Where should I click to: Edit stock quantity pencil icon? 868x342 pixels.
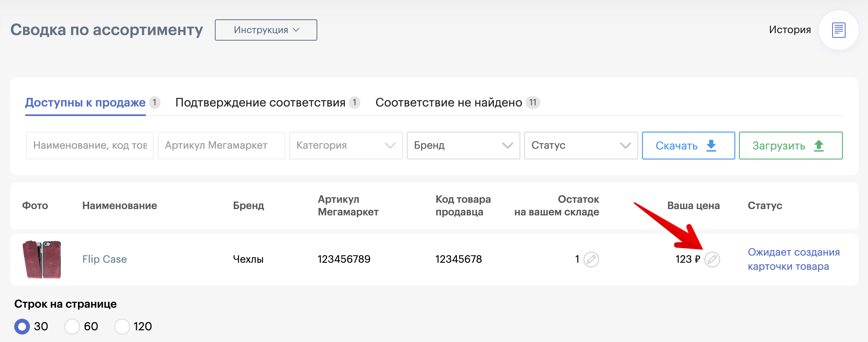[591, 260]
